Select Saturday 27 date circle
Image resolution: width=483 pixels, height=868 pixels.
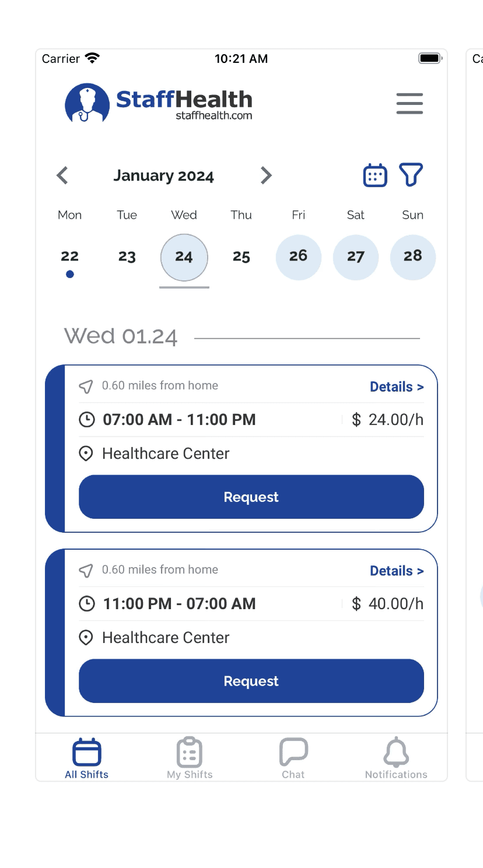[x=355, y=256]
